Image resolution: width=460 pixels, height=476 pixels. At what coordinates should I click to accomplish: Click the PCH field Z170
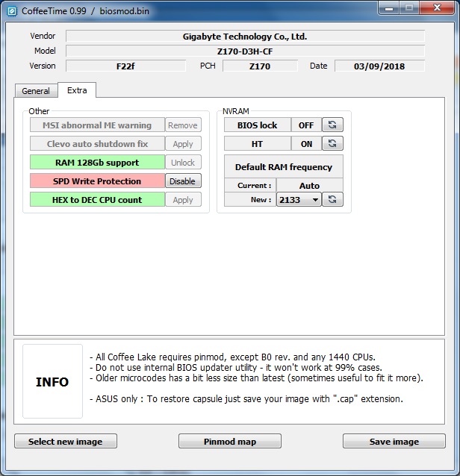coord(260,66)
